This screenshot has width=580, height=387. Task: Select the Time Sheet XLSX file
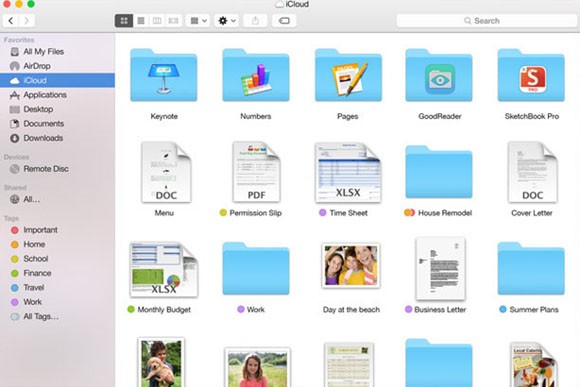coord(348,172)
